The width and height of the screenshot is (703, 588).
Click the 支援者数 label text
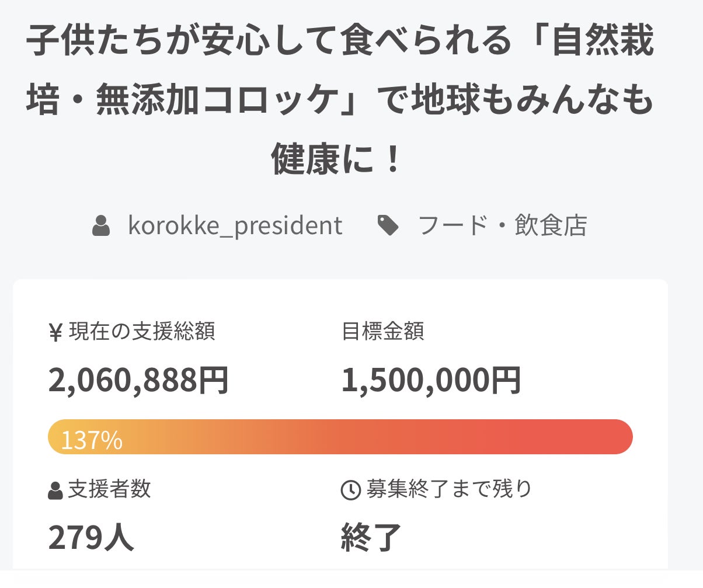point(109,489)
